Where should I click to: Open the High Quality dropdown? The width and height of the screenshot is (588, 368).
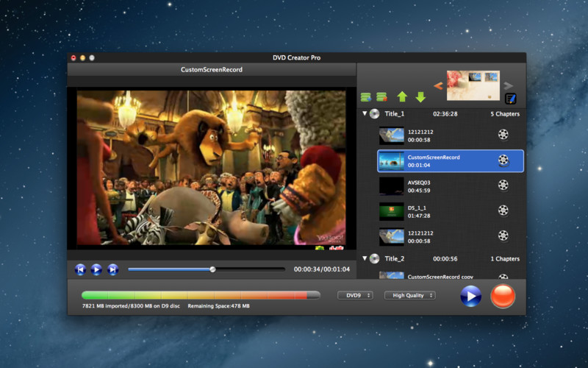tap(410, 295)
